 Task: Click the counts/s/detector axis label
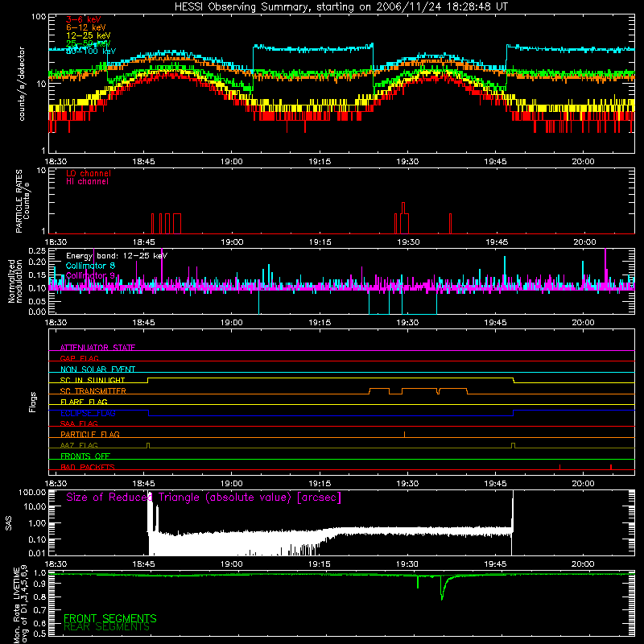[x=22, y=84]
